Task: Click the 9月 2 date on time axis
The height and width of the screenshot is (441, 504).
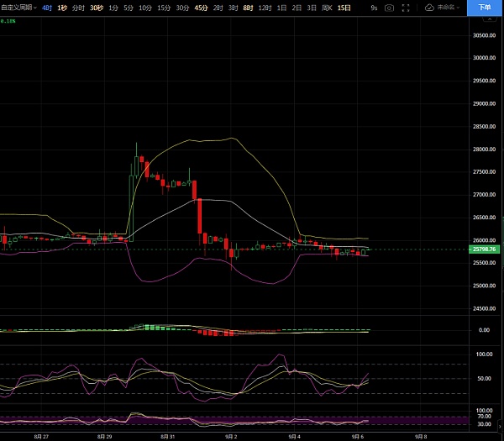Action: coord(231,437)
